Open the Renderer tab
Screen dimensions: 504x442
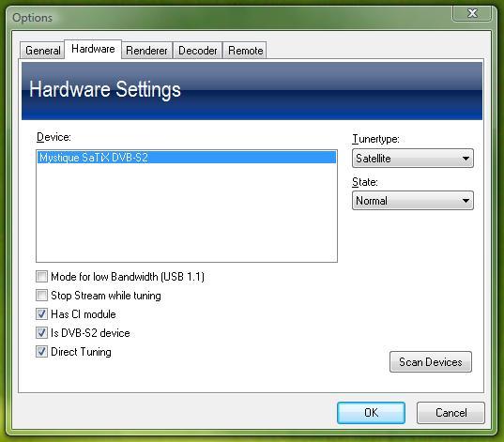[x=146, y=51]
